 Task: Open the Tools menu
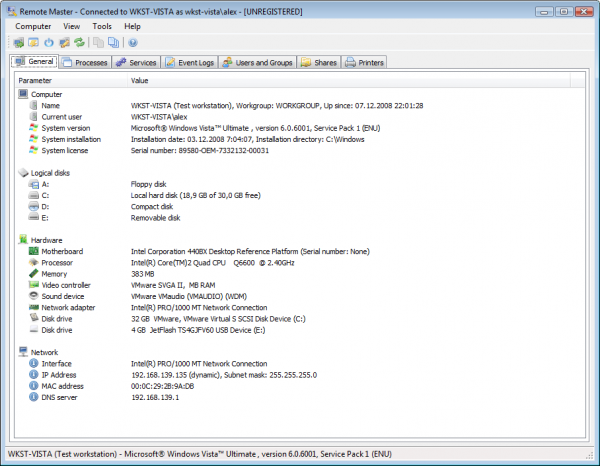click(x=102, y=25)
